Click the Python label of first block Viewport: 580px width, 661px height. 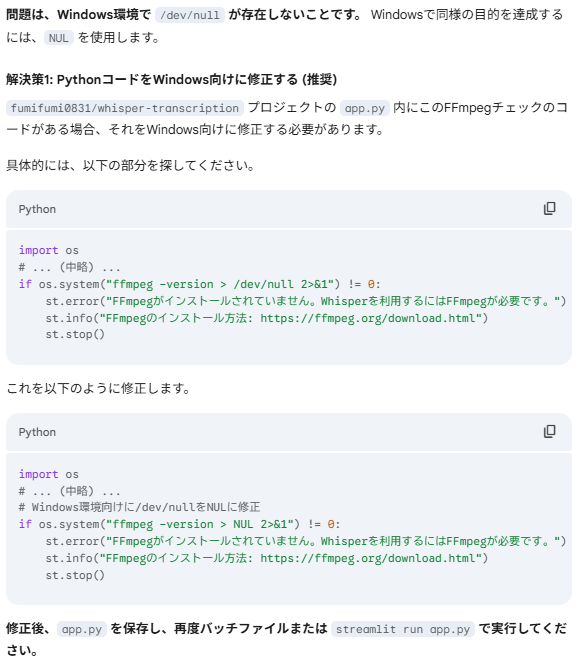37,209
